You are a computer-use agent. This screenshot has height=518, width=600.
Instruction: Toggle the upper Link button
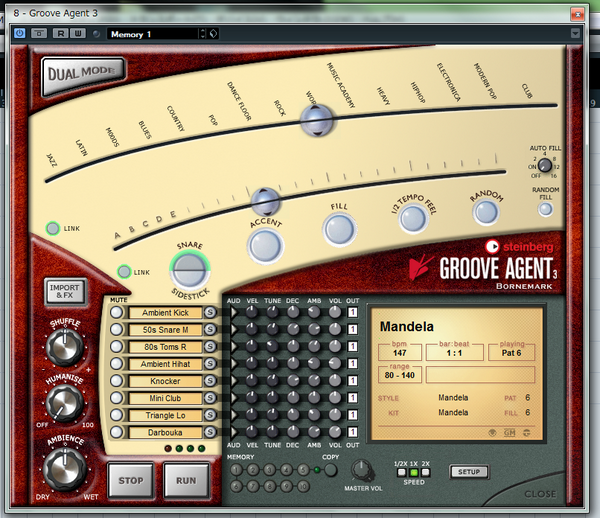(53, 228)
